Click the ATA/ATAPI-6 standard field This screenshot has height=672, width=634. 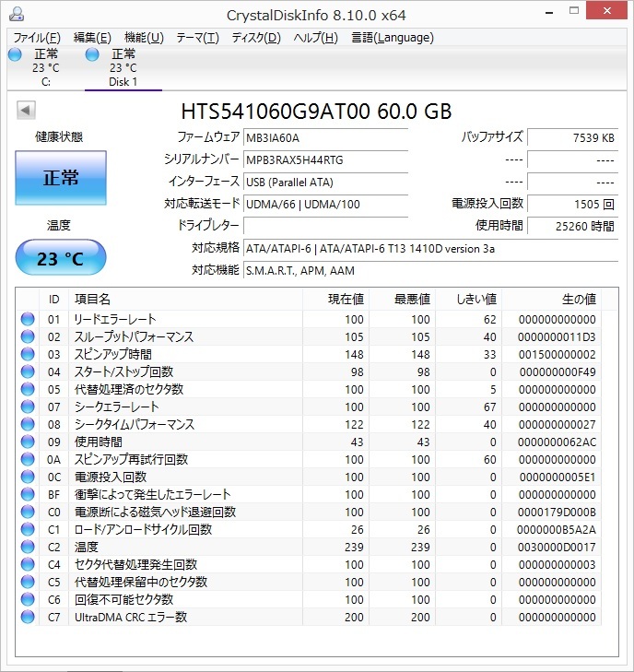point(430,249)
